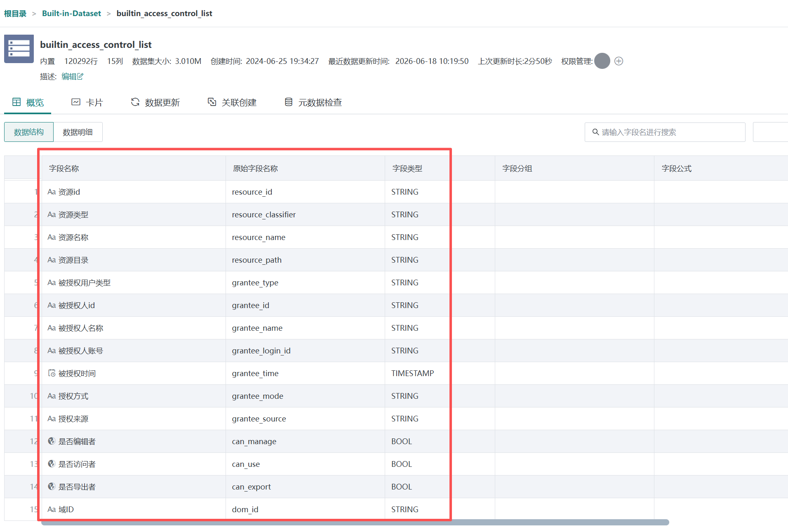The width and height of the screenshot is (788, 532).
Task: Click the BOOL type in can_manage row
Action: [x=402, y=441]
